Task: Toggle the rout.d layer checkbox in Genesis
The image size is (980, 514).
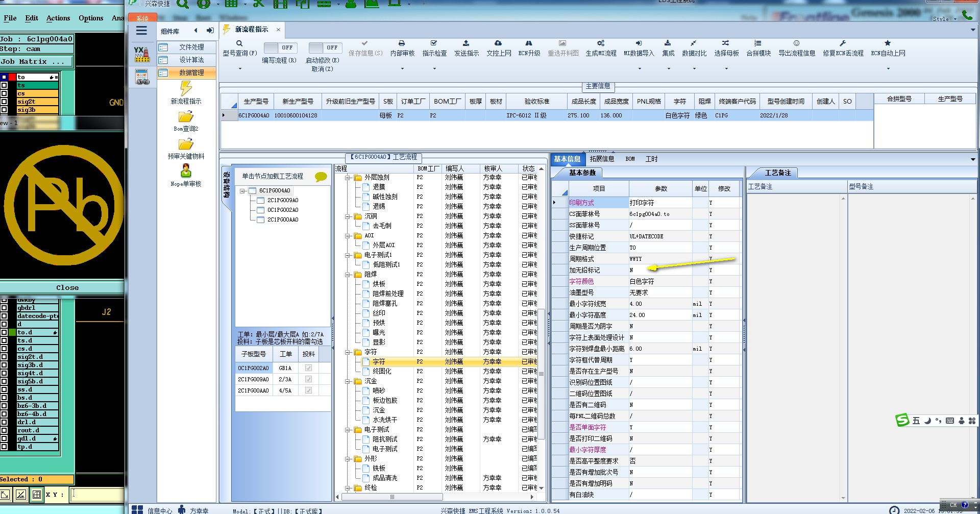Action: pos(4,430)
